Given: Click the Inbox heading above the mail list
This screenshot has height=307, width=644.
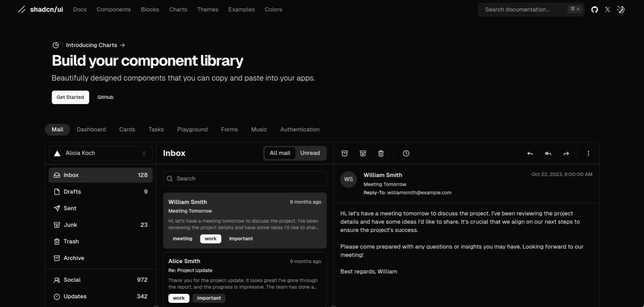Looking at the screenshot, I should pyautogui.click(x=174, y=153).
